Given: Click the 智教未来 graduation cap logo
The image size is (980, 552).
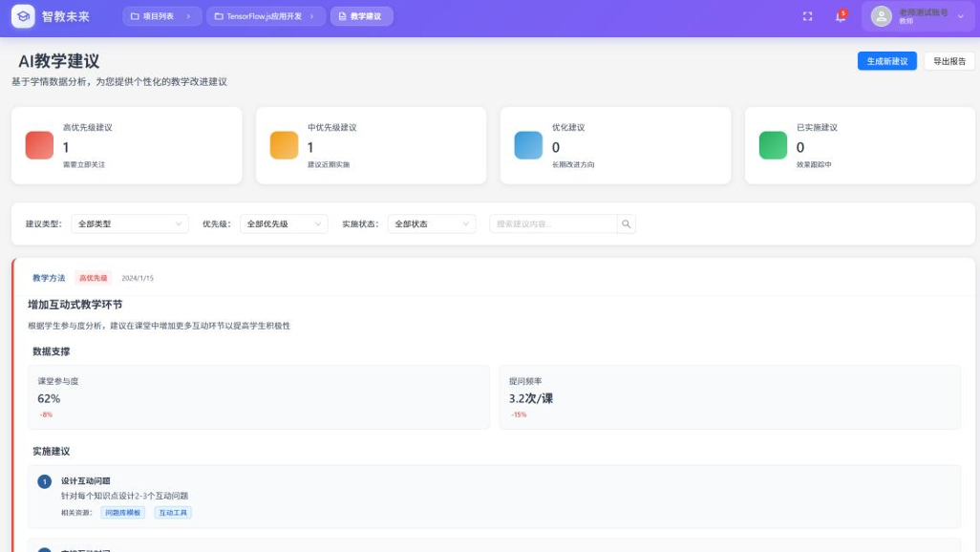Looking at the screenshot, I should (x=23, y=16).
